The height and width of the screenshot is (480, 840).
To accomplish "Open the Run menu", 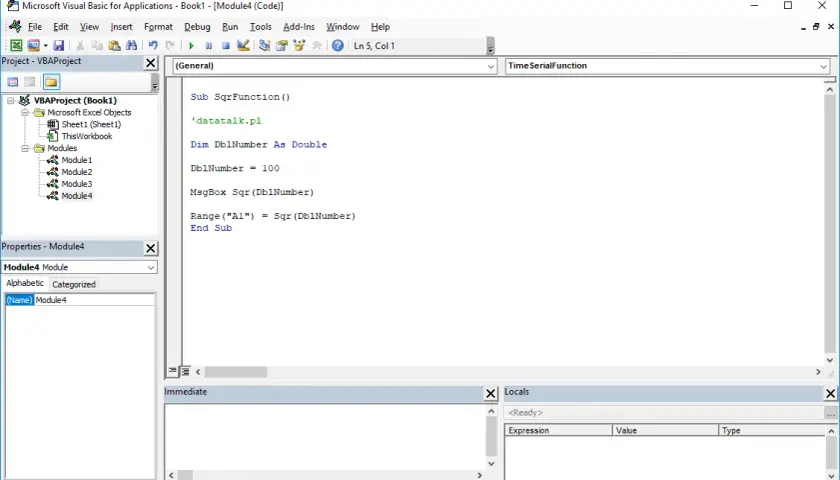I will tap(230, 27).
